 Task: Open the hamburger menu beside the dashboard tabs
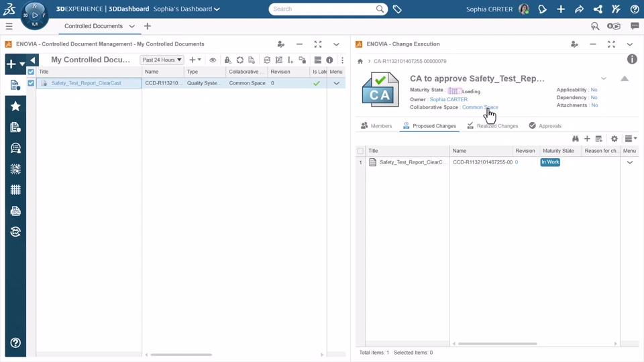click(9, 26)
